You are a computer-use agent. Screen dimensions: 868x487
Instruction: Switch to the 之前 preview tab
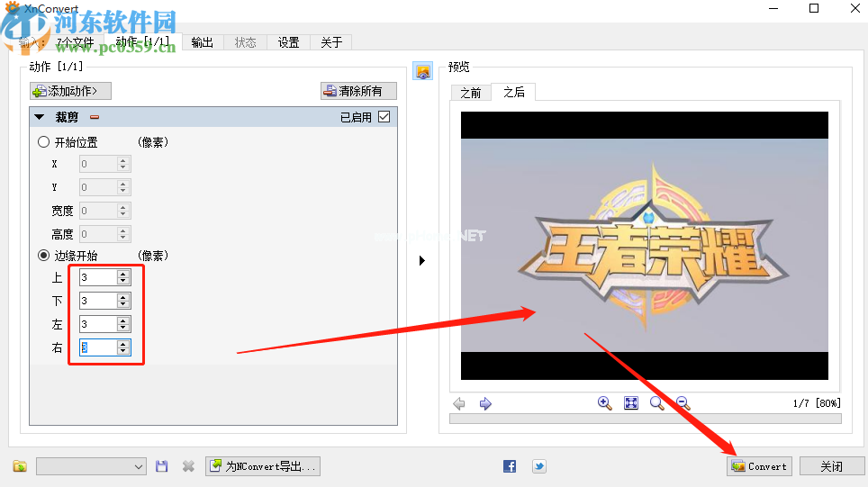tap(470, 93)
